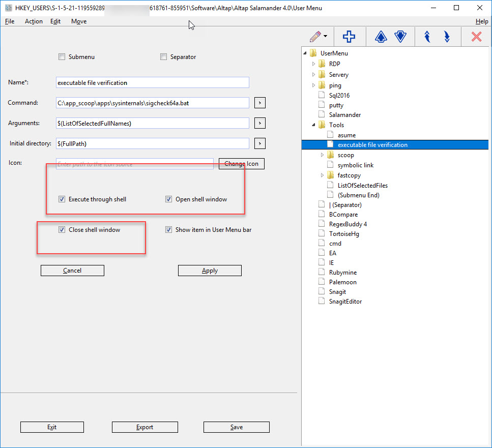Click into the Icon path field
This screenshot has height=448, width=492.
pos(135,164)
